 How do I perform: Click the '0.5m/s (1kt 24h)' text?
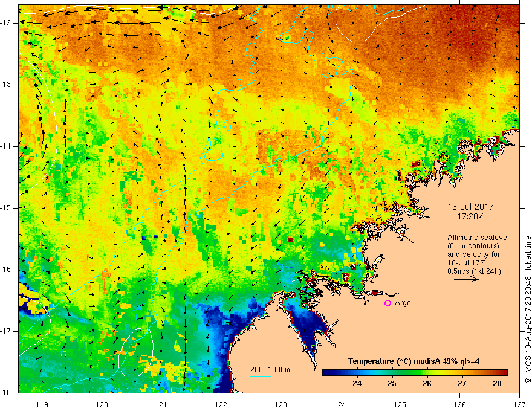pos(474,271)
